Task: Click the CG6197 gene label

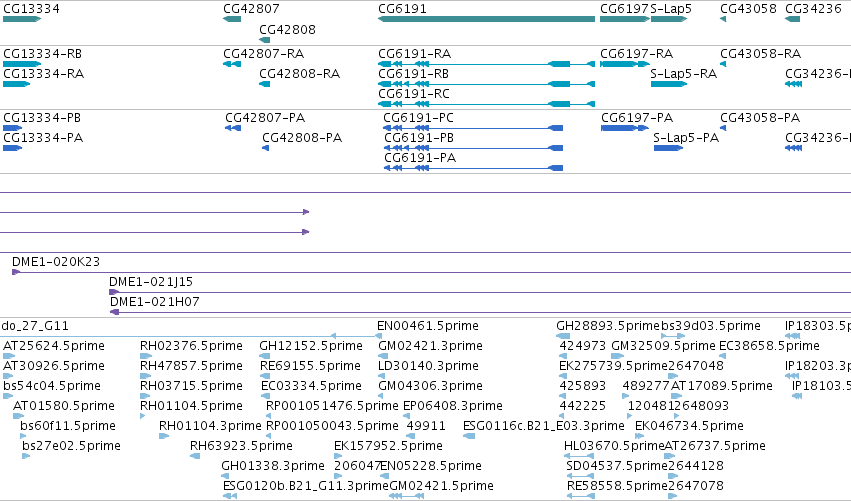Action: click(x=625, y=9)
